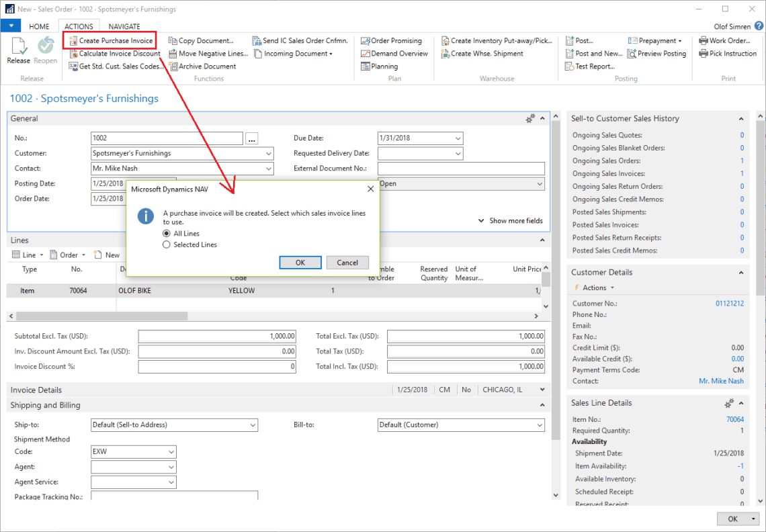Screen dimensions: 766x532
Task: Click the page OK button at bottom right
Action: (732, 519)
